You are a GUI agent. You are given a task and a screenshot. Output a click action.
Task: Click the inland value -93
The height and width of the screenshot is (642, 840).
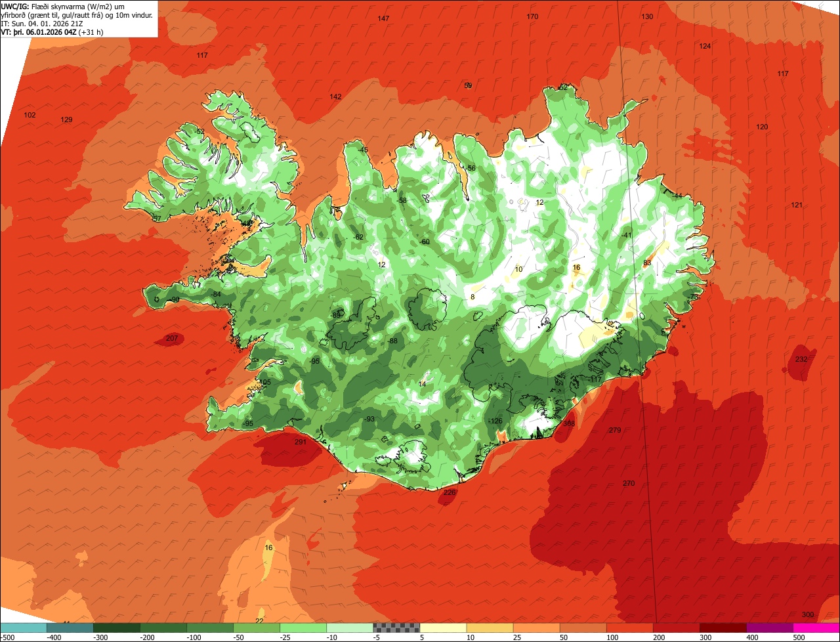pos(369,419)
